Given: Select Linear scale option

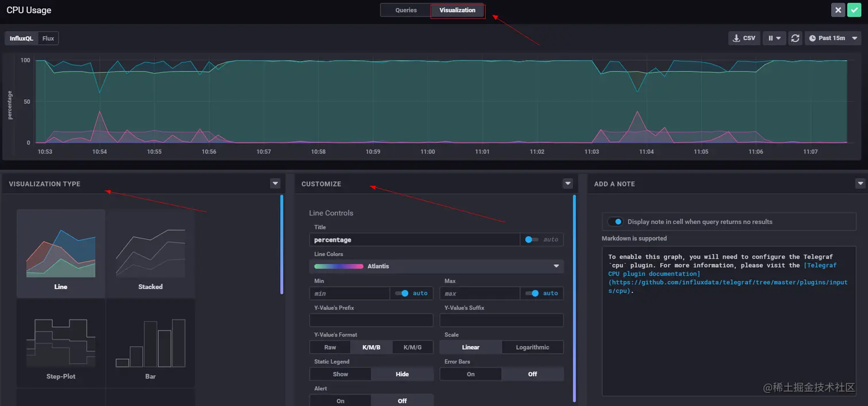Looking at the screenshot, I should point(471,347).
